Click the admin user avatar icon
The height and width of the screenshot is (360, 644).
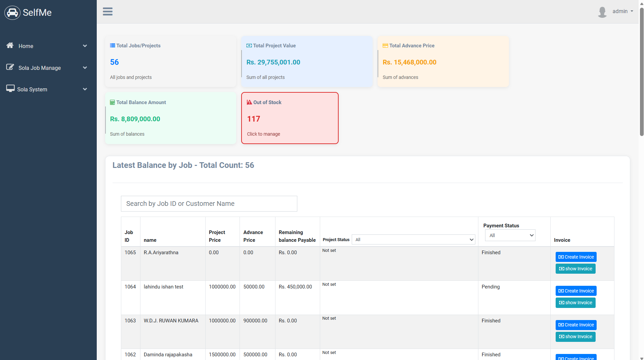[602, 12]
